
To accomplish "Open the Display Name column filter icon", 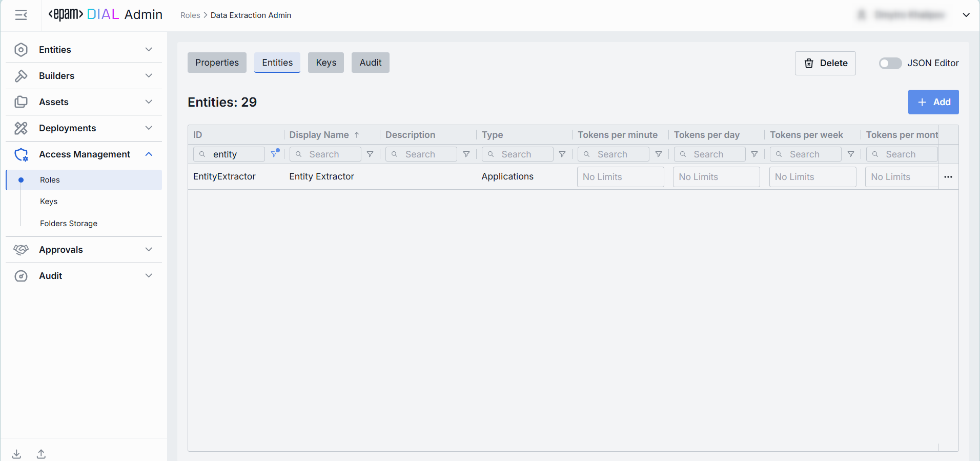I will [x=370, y=154].
